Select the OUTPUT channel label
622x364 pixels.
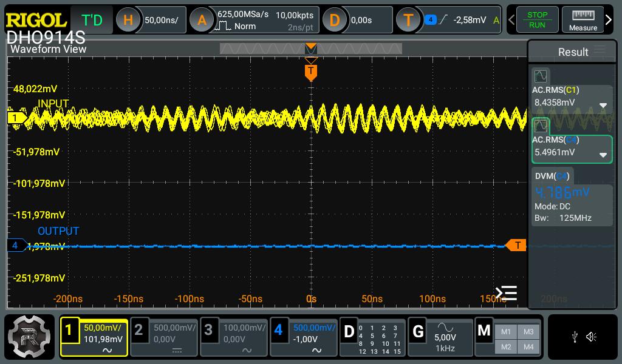(58, 231)
